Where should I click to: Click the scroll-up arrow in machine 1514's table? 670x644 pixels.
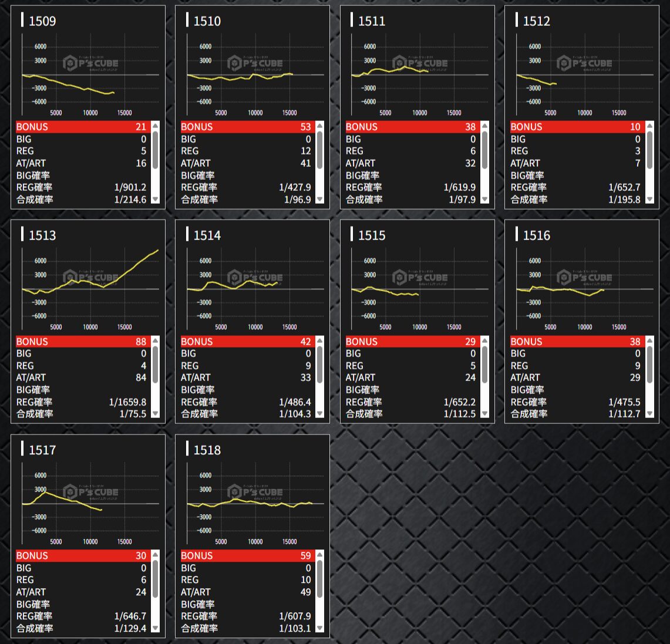(320, 341)
